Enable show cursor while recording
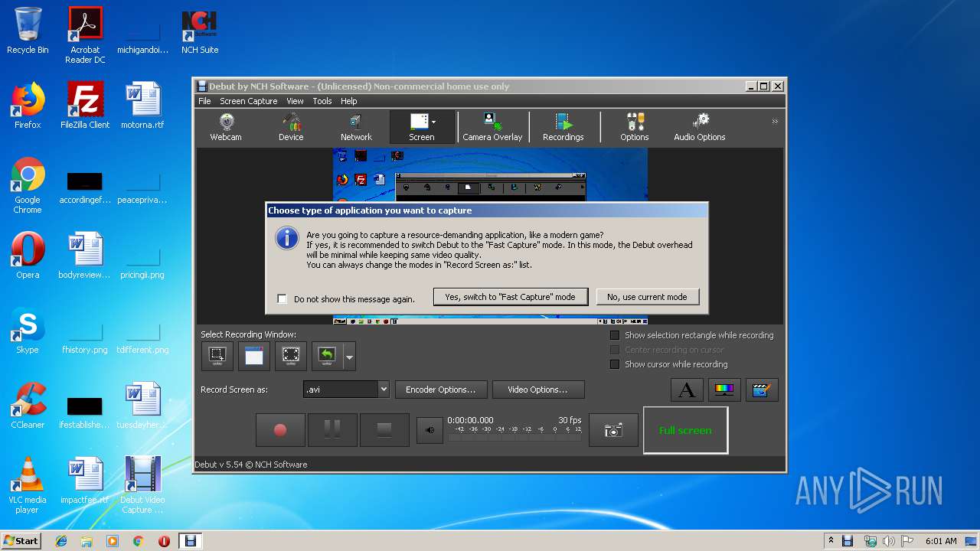980x551 pixels. click(x=614, y=364)
